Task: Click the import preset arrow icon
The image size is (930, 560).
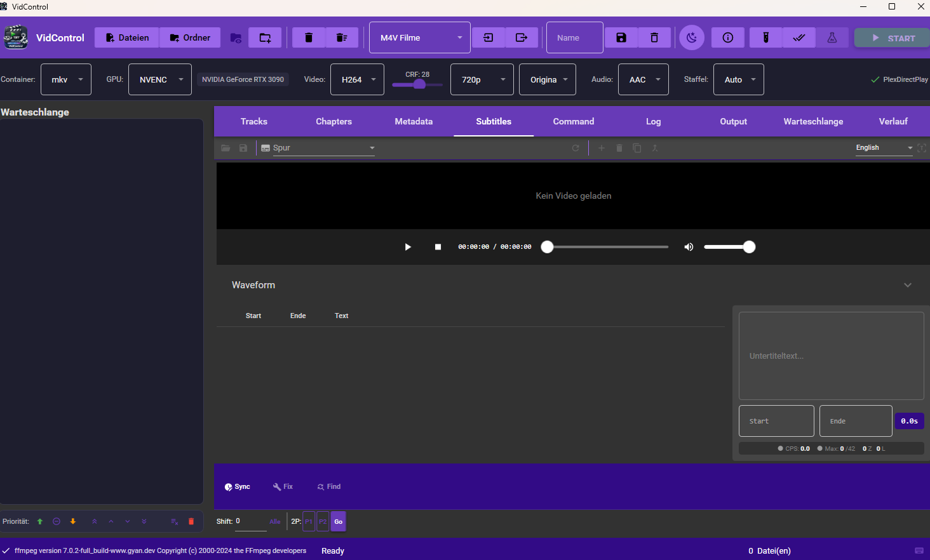Action: tap(489, 38)
